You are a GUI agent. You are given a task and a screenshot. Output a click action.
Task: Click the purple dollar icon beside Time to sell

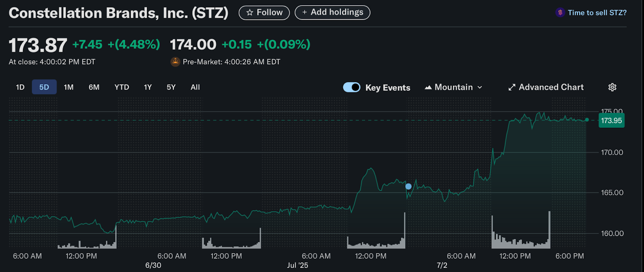(560, 12)
